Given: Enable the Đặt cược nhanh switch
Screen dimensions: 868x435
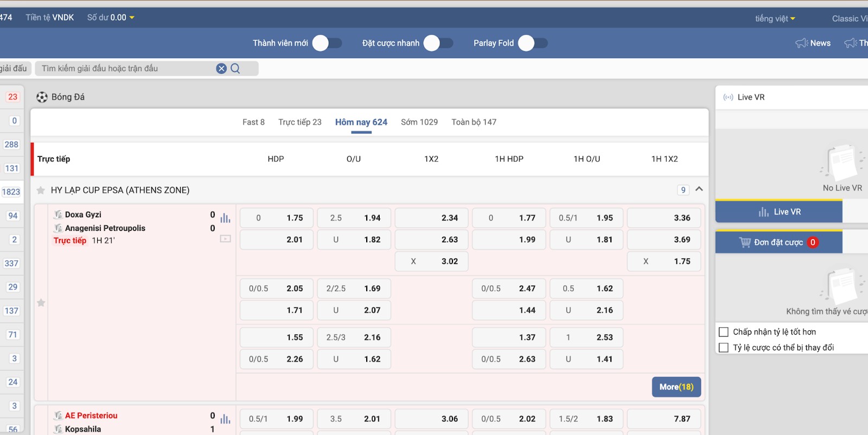Looking at the screenshot, I should click(x=438, y=43).
